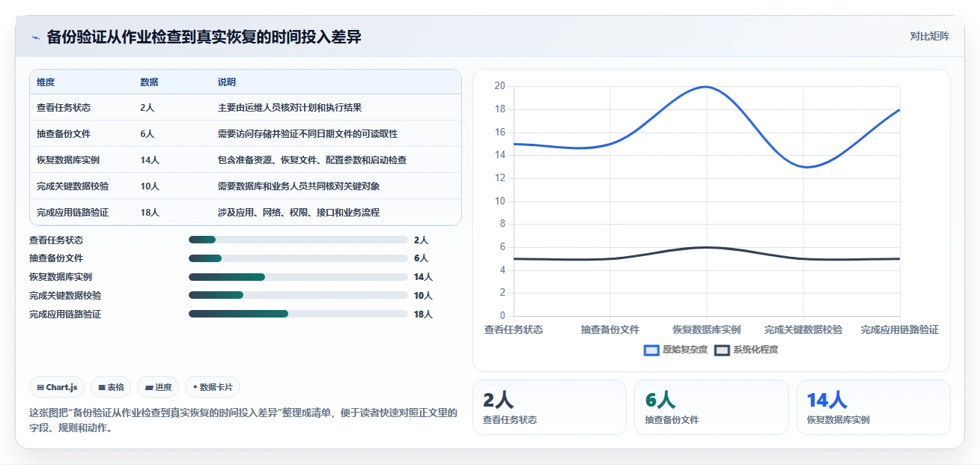The height and width of the screenshot is (465, 980).
Task: Click chart x-axis label 完成应用链路验证
Action: tap(900, 329)
